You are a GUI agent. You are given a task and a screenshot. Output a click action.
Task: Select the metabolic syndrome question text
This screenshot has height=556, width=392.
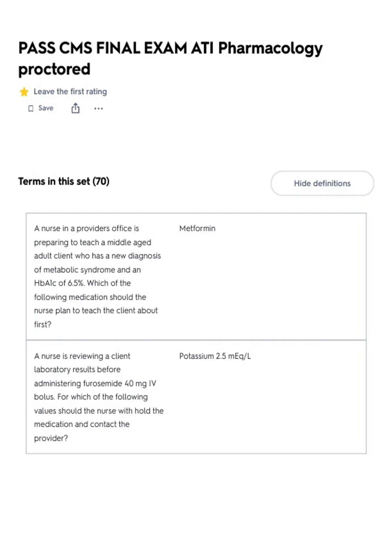98,276
